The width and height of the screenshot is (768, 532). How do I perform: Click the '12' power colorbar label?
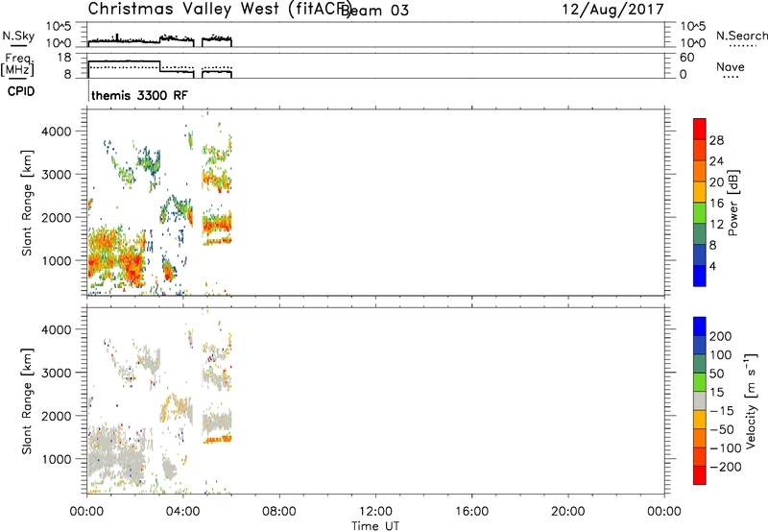[716, 225]
